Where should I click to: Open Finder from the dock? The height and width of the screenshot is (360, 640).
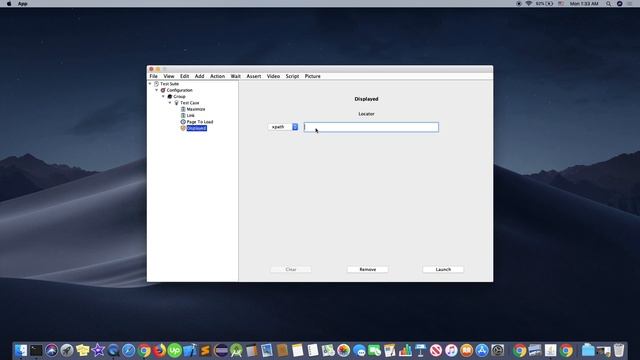pos(20,350)
